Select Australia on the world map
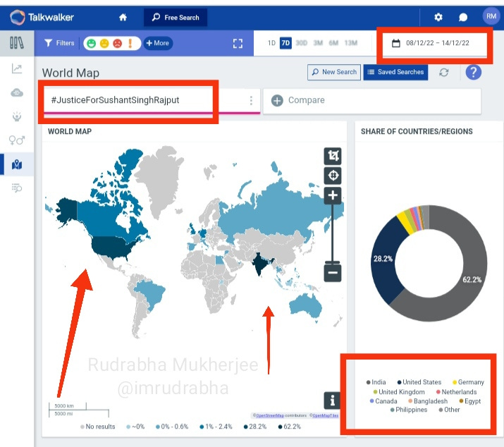Viewport: 504px width, 447px height. point(305,306)
